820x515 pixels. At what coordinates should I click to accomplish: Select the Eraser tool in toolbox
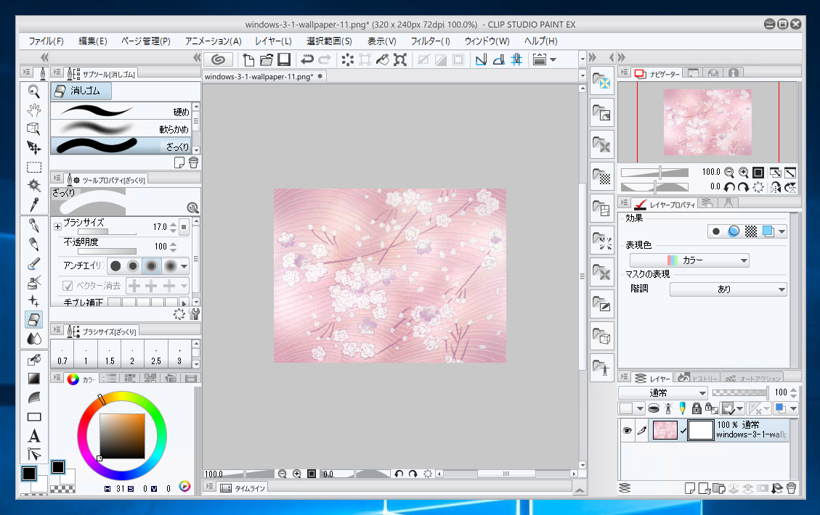coord(34,319)
